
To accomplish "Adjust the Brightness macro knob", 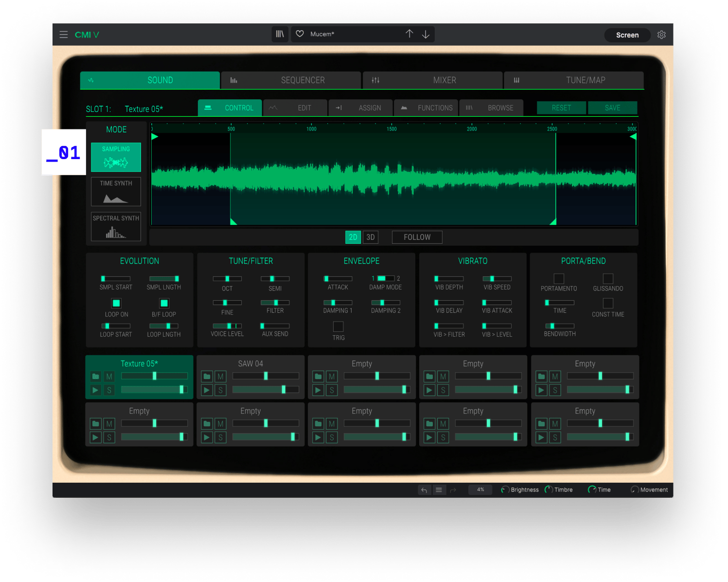I will (x=505, y=490).
